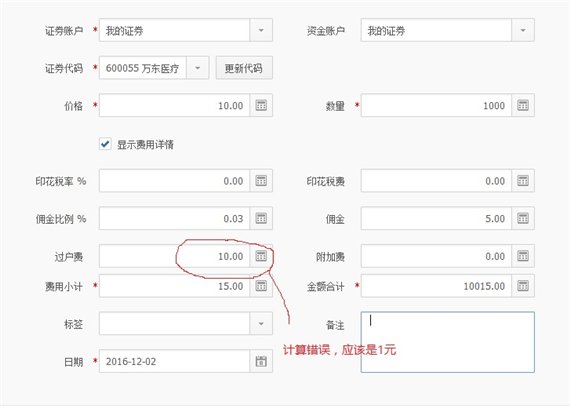Uncheck the 显示费用详情 checkbox
The height and width of the screenshot is (408, 570).
tap(105, 144)
